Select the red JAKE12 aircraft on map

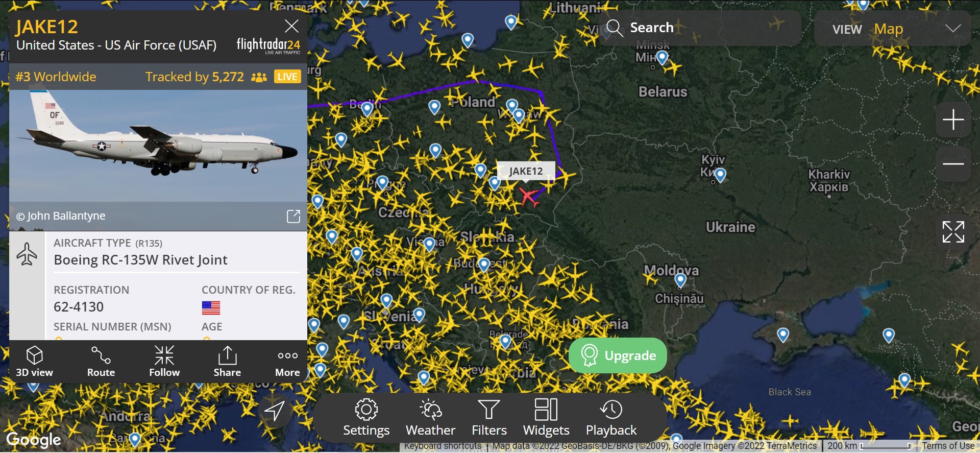click(x=529, y=196)
